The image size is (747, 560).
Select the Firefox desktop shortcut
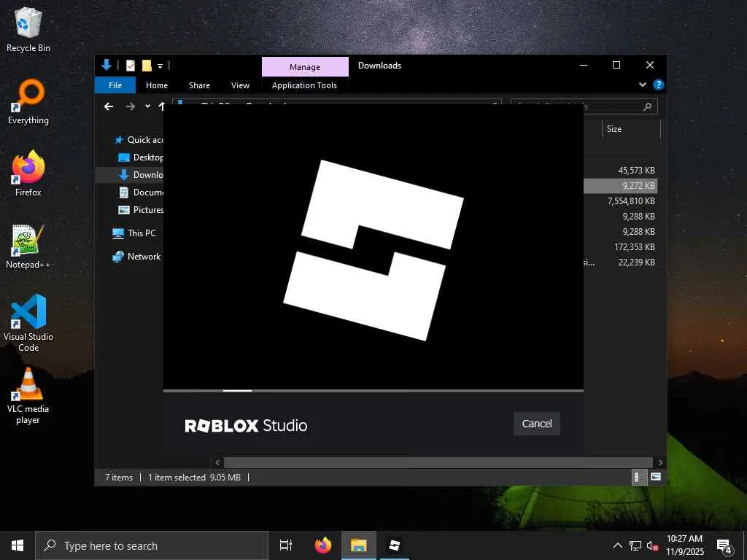point(28,174)
